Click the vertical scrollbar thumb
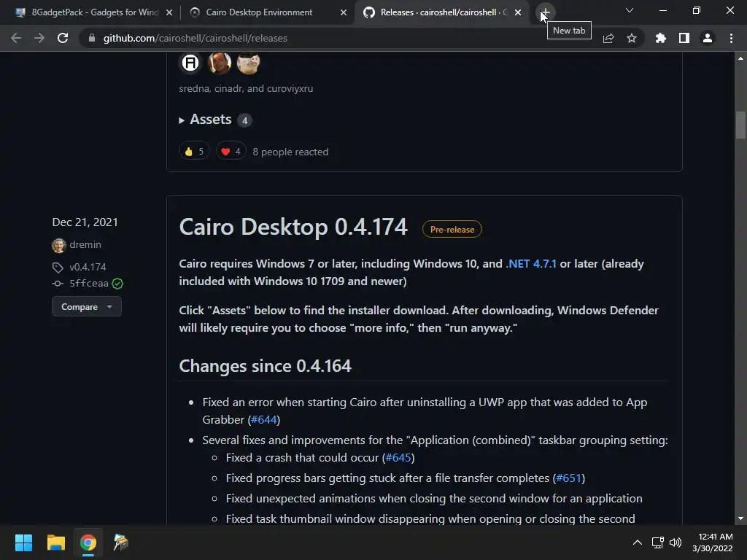 coord(740,124)
